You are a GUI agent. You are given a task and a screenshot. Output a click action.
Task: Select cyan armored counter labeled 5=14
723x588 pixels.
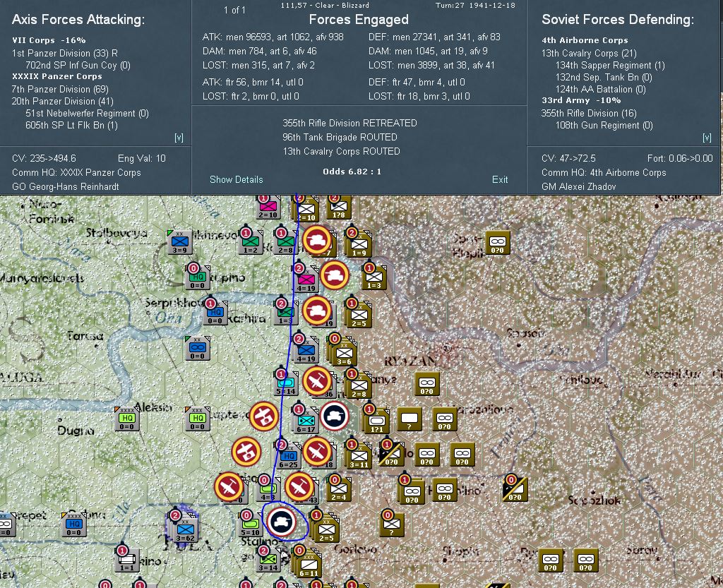click(286, 384)
